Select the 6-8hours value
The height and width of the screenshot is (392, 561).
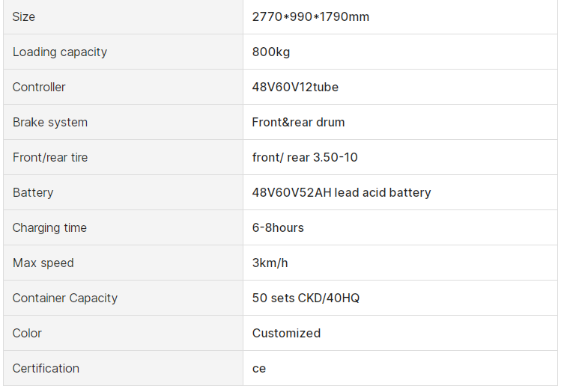pyautogui.click(x=278, y=227)
